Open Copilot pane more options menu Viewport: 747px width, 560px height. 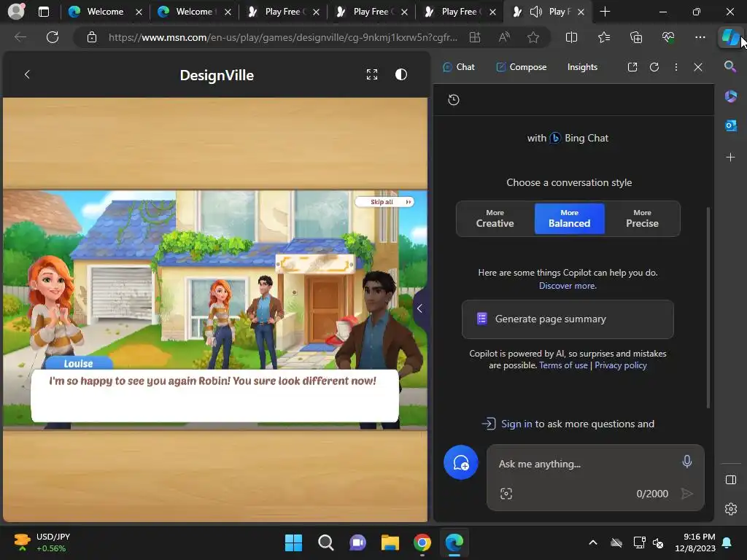pos(676,67)
